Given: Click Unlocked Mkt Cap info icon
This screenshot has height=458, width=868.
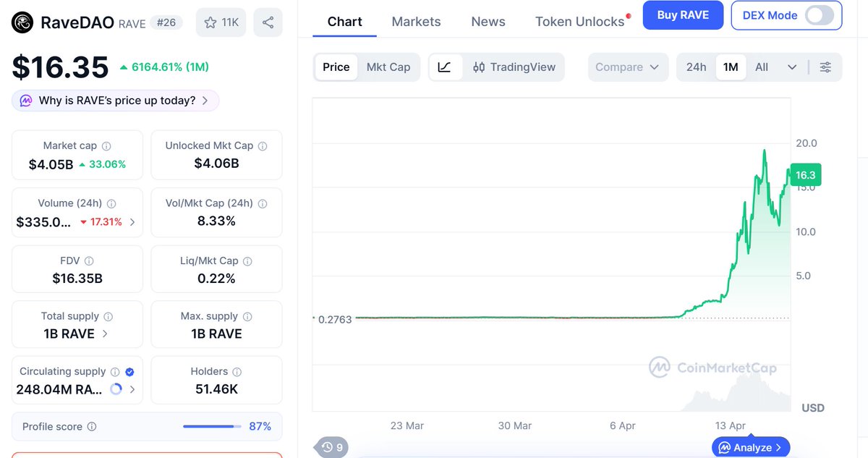Looking at the screenshot, I should (263, 146).
